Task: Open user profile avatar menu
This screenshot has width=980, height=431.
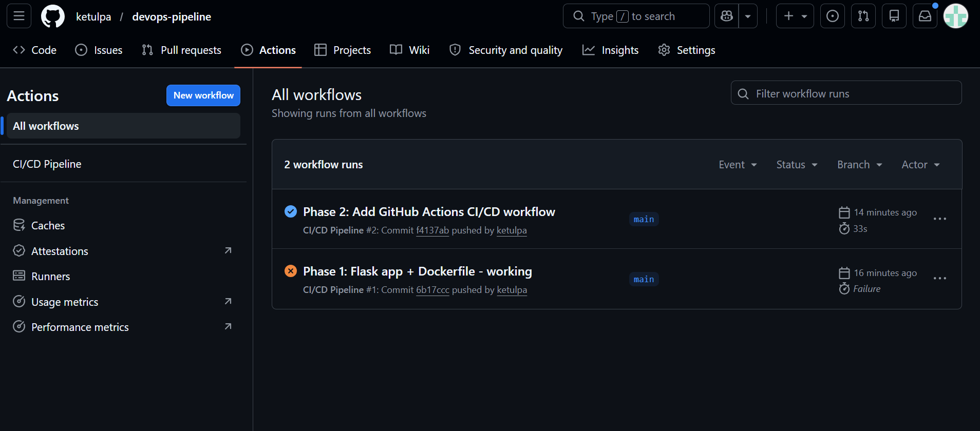Action: click(x=956, y=16)
